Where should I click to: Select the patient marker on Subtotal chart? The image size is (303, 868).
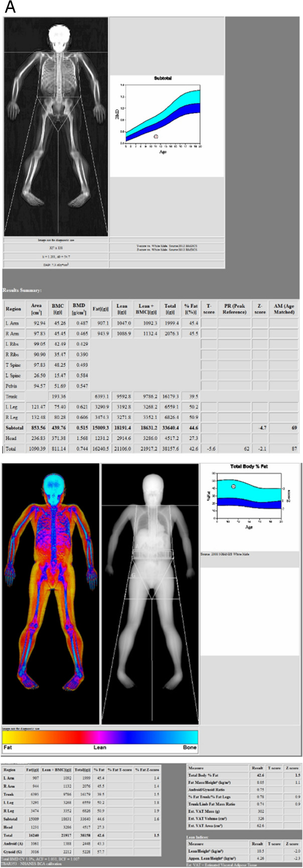(x=156, y=136)
